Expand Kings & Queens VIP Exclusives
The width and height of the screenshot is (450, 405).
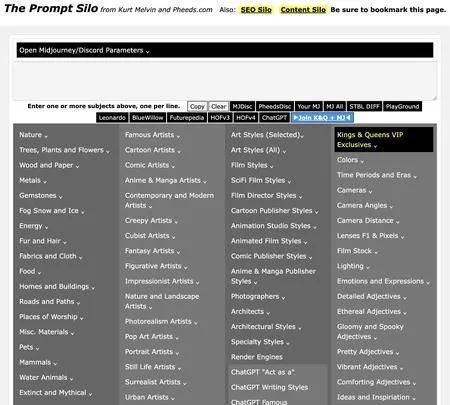click(384, 140)
